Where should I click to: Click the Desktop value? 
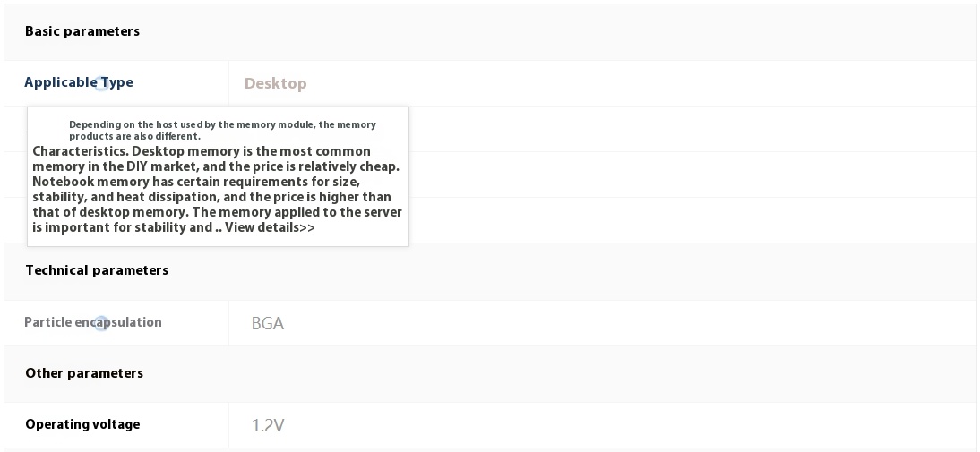point(276,83)
